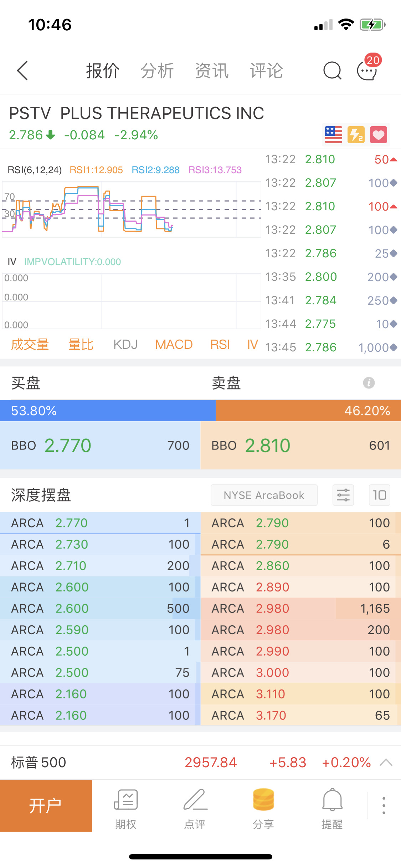Tap BBO ask 2.810 cell

point(301,445)
